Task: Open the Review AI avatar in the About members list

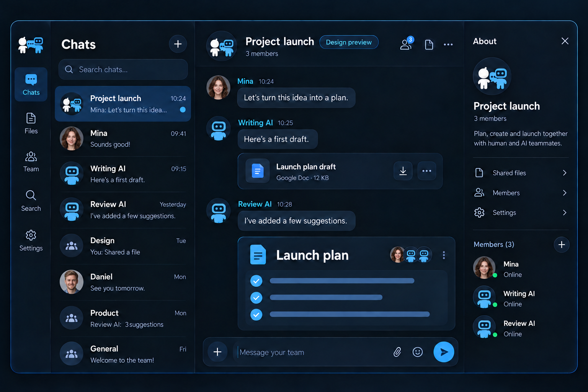Action: 484,327
